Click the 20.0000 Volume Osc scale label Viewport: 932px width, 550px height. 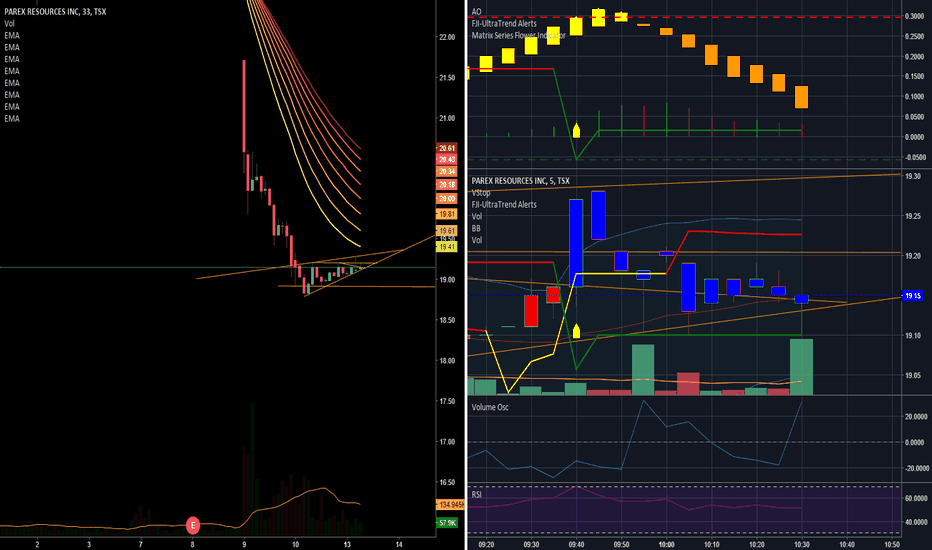915,416
